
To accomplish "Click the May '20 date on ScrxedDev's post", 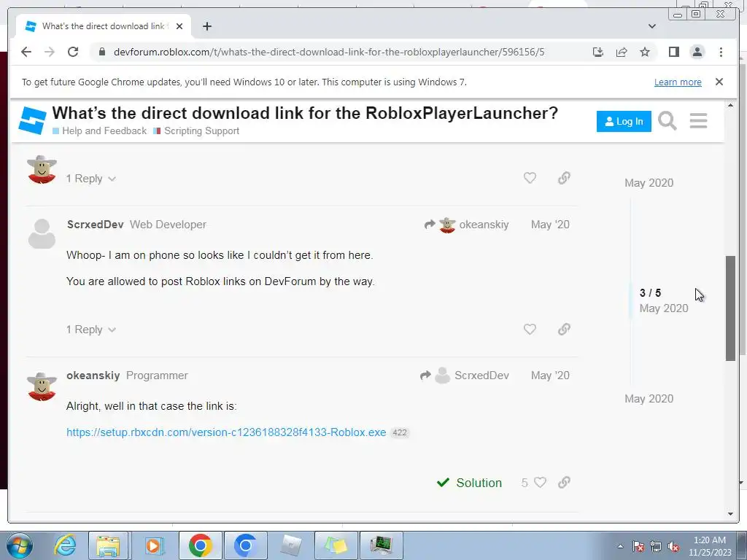I will click(550, 225).
